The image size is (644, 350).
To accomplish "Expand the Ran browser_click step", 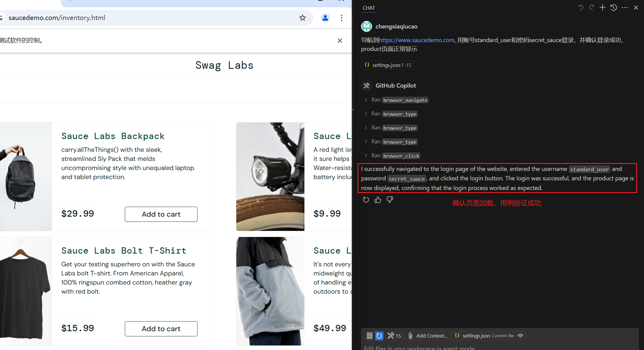I will click(393, 155).
